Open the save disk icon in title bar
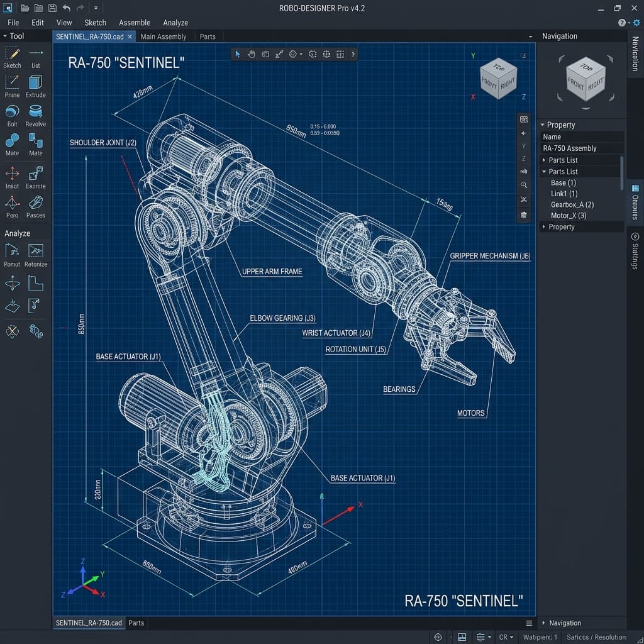Viewport: 644px width, 644px height. pos(52,8)
